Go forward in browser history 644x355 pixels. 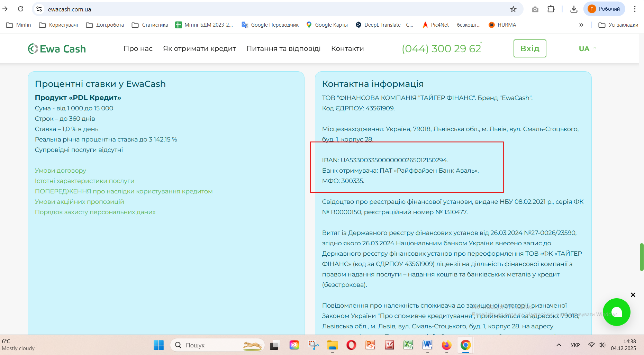pos(5,9)
